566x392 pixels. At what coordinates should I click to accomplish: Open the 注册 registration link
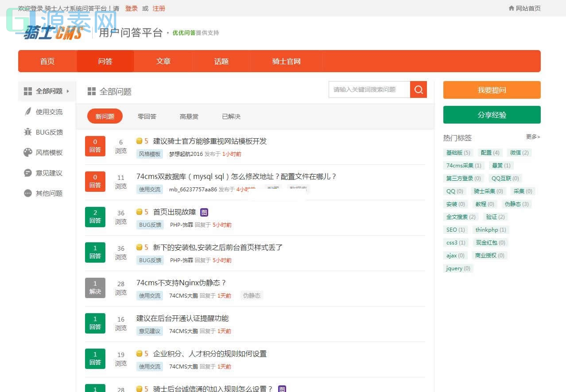(x=159, y=8)
